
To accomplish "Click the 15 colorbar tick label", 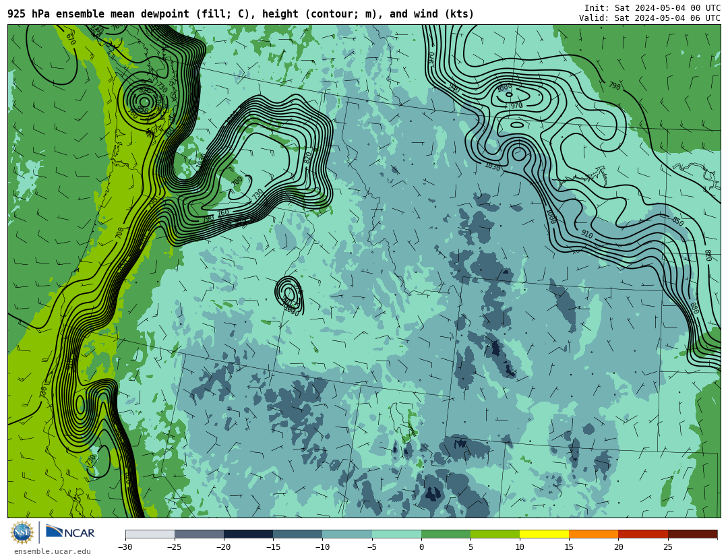I will (569, 547).
